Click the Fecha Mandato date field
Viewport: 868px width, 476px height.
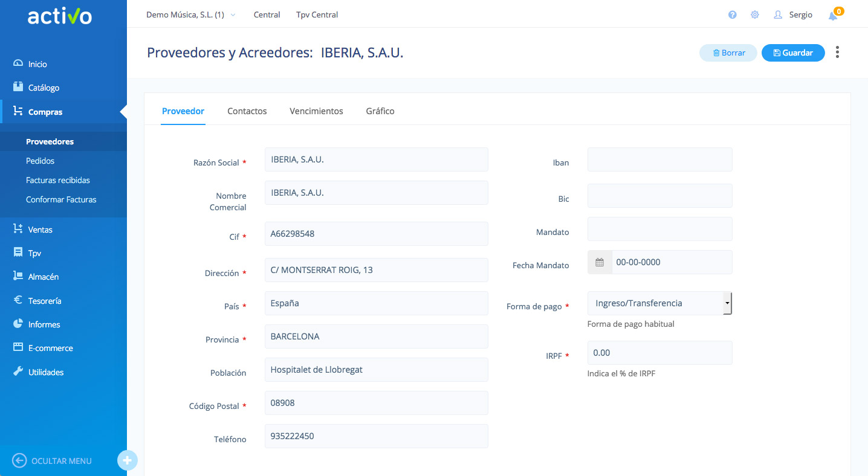672,262
